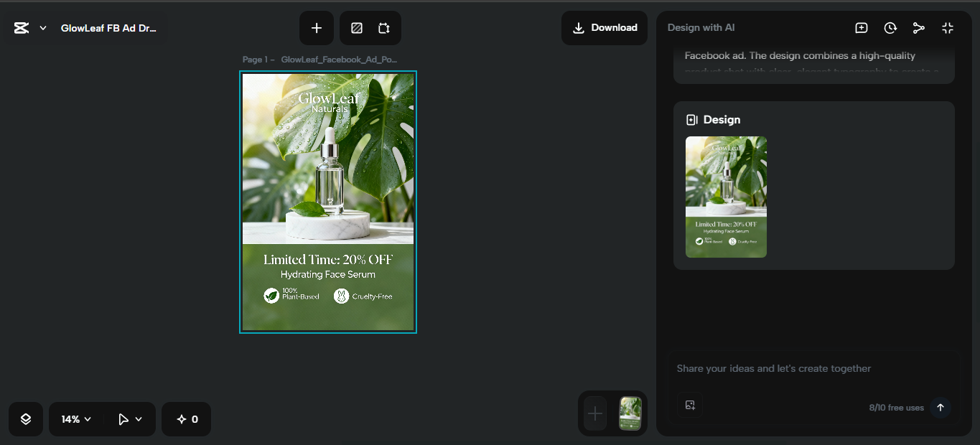Open the zoom level dropdown at 14%

[75, 418]
